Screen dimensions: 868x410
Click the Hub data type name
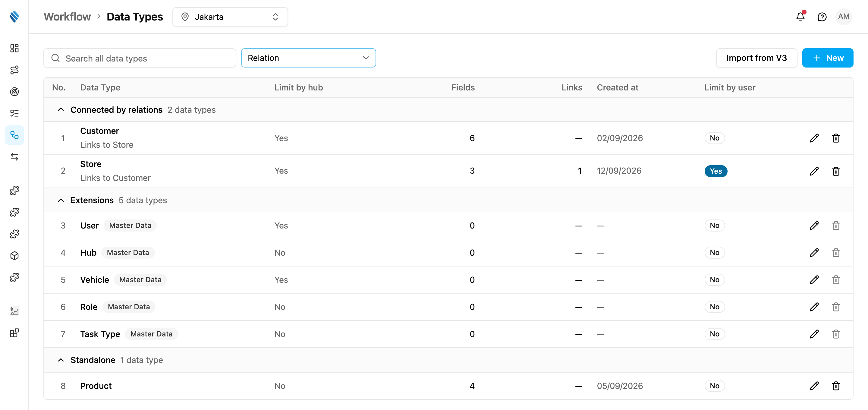88,253
